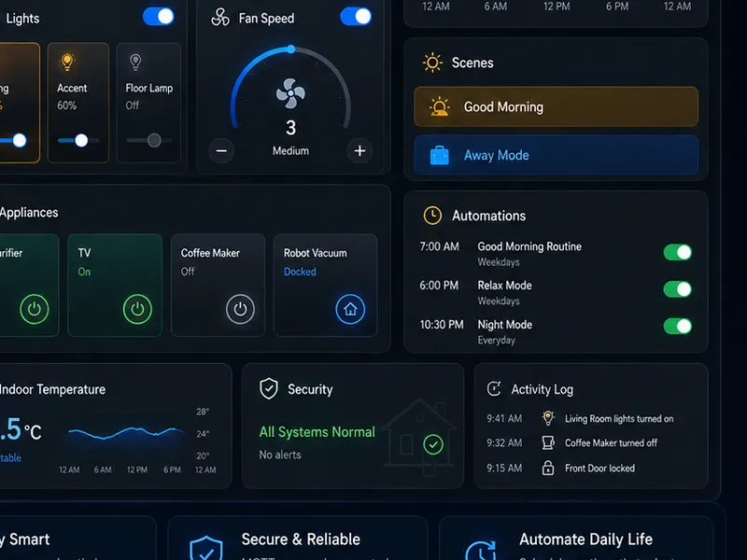Click the padlock icon in activity log
This screenshot has width=747, height=560.
pos(548,468)
